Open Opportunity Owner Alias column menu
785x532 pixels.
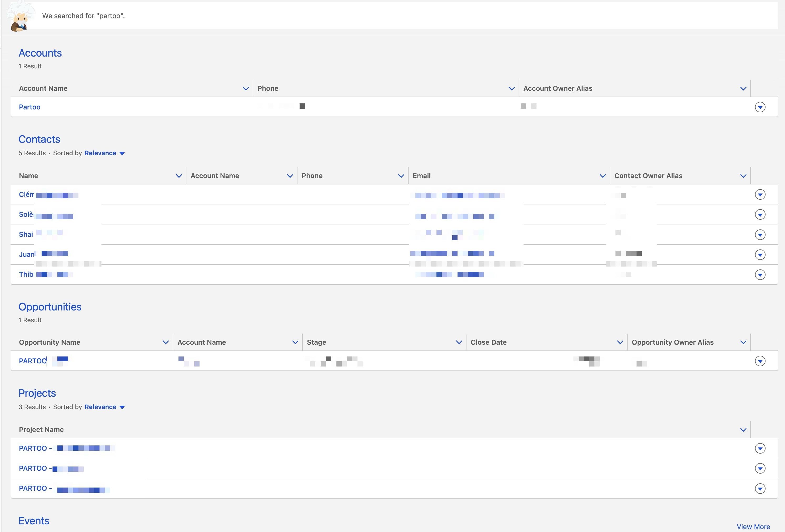743,342
